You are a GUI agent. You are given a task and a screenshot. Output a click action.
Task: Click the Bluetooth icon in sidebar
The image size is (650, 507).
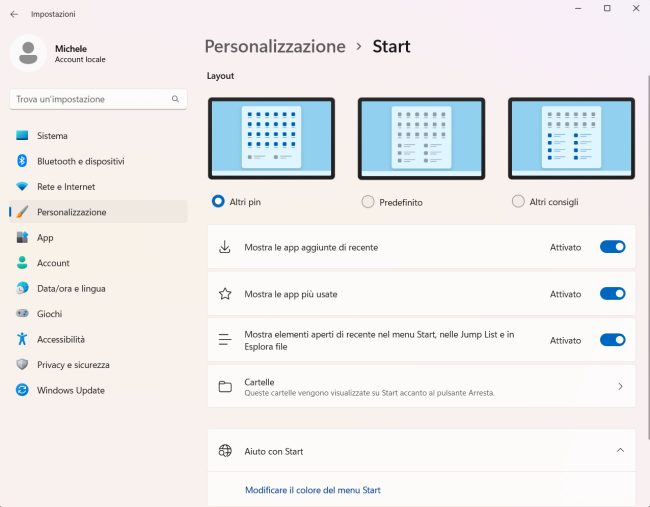point(22,161)
